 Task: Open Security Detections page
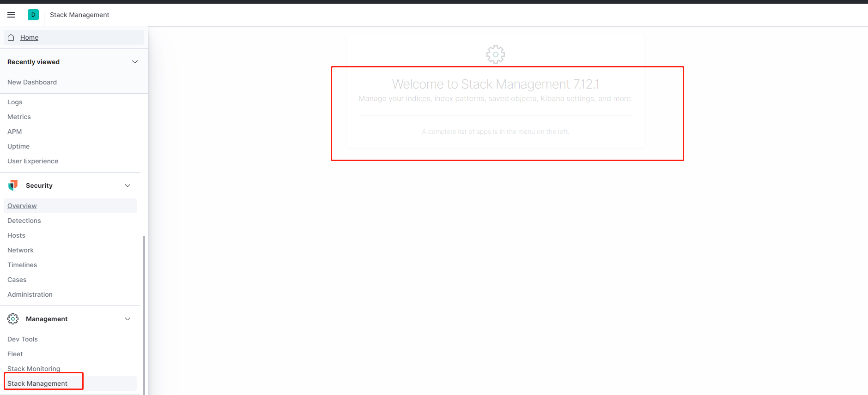(x=24, y=221)
